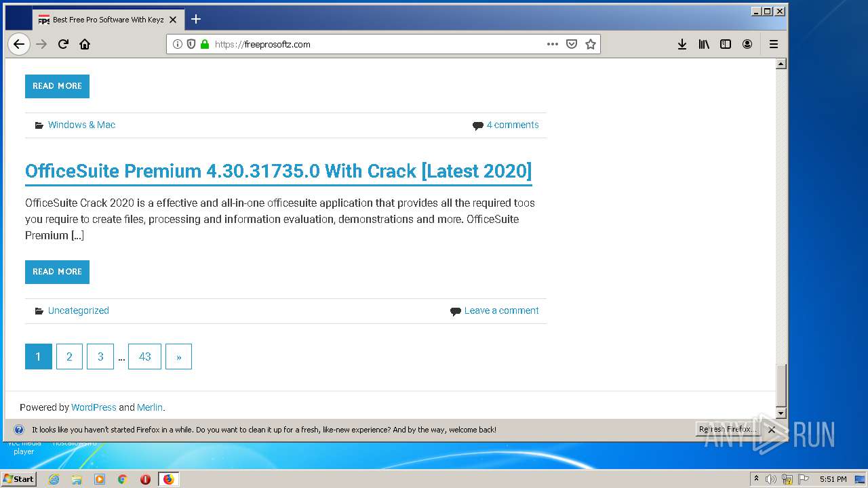Select pagination page 1
Screen dimensions: 868x488
[39, 357]
